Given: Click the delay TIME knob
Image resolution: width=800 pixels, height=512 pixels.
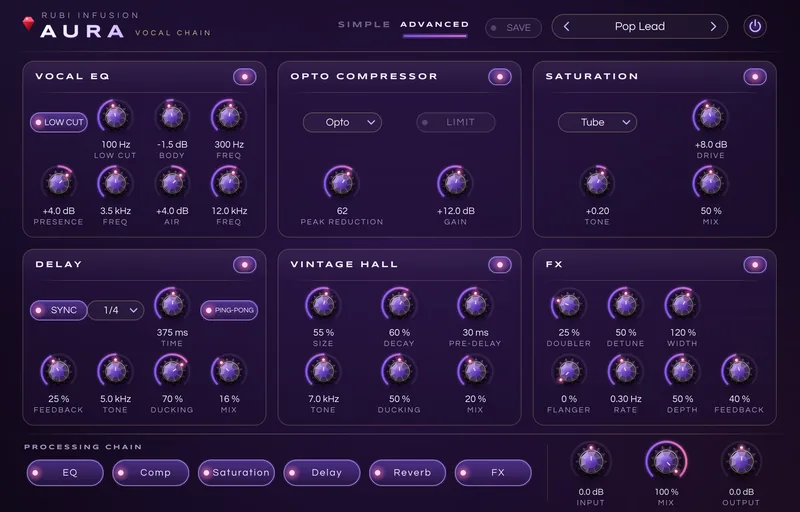Looking at the screenshot, I should [x=172, y=304].
